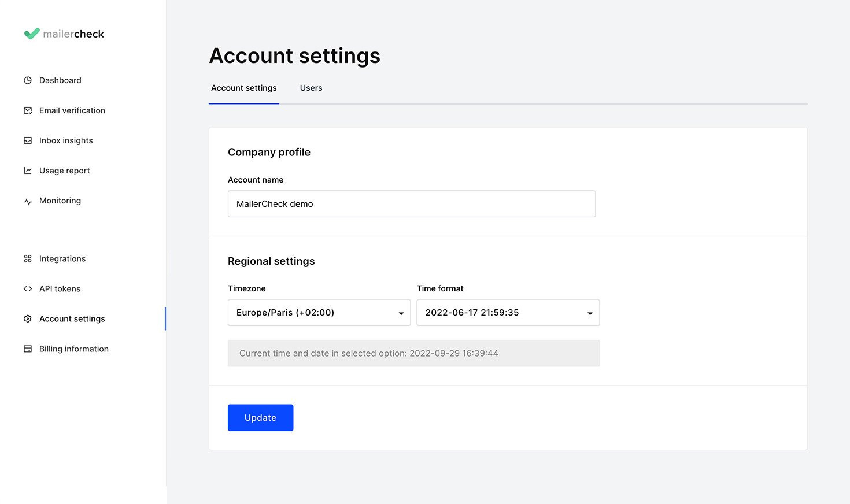Click the blue Update button
This screenshot has width=850, height=504.
[260, 418]
